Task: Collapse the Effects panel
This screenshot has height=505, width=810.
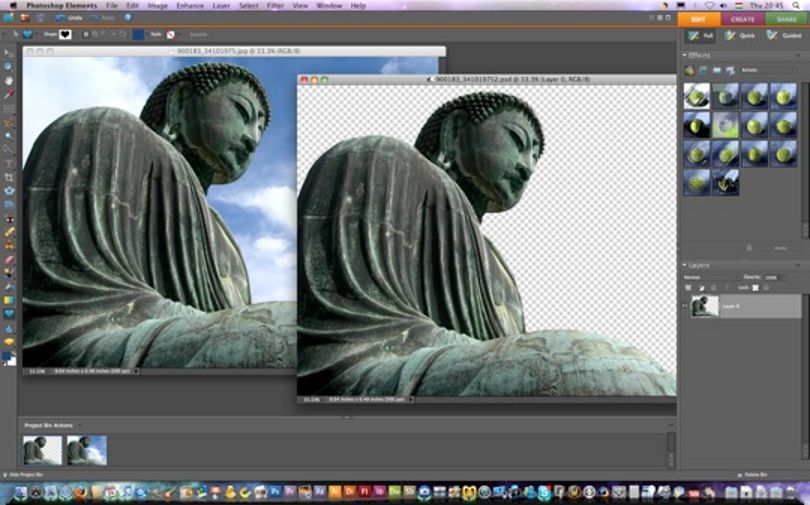Action: pyautogui.click(x=684, y=55)
